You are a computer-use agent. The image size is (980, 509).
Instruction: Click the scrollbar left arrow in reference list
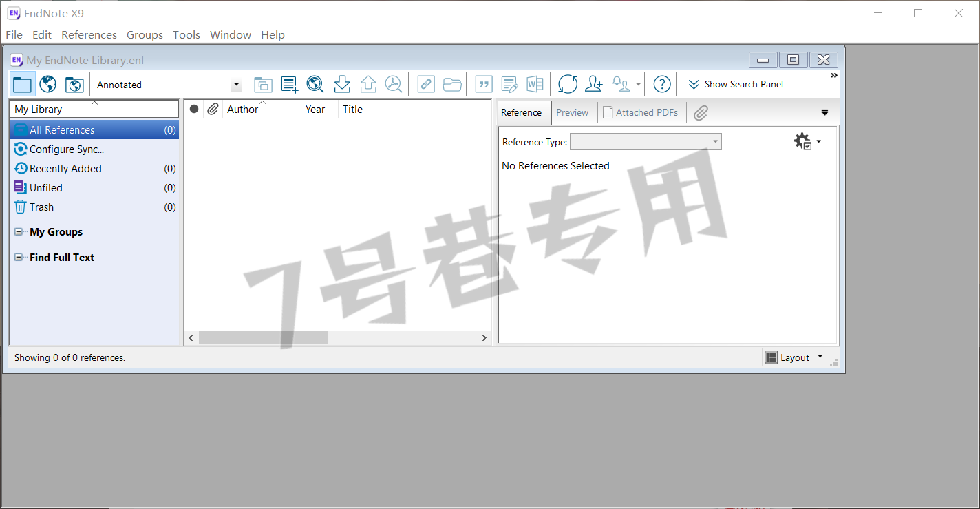[192, 337]
